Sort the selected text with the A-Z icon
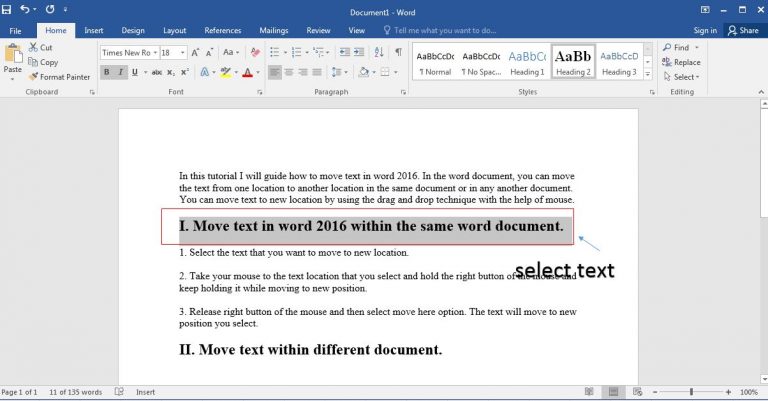The width and height of the screenshot is (768, 401). click(379, 52)
